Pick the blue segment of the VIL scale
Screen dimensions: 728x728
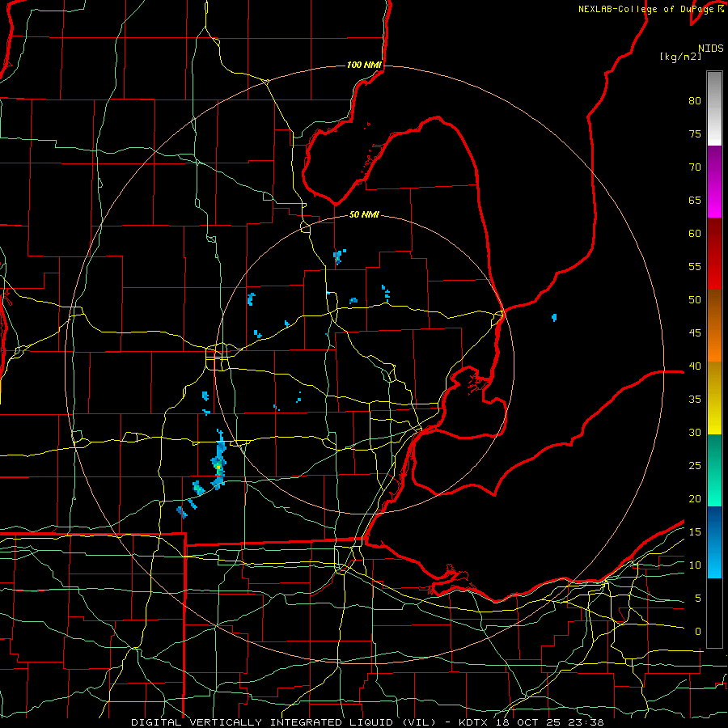[714, 542]
